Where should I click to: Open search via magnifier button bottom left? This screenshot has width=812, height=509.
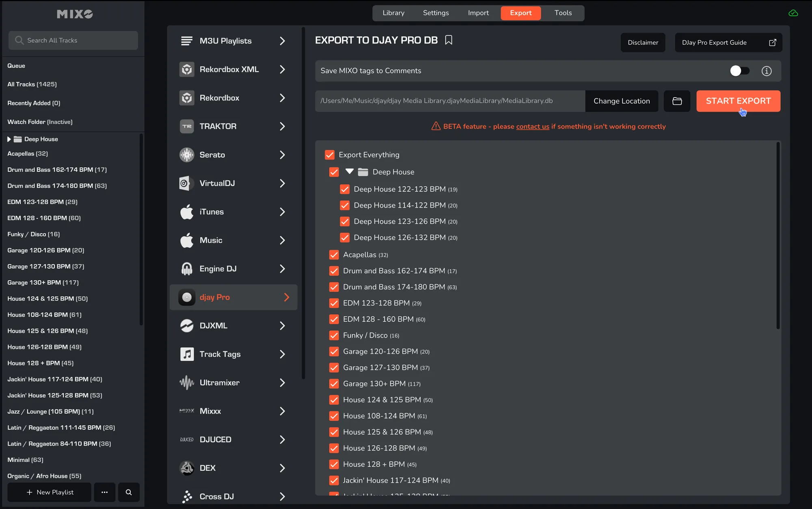[129, 492]
